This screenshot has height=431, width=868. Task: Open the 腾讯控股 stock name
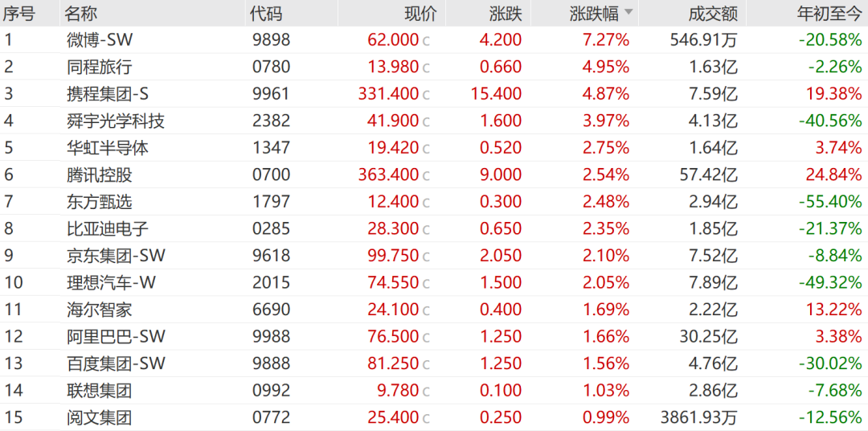click(x=100, y=174)
